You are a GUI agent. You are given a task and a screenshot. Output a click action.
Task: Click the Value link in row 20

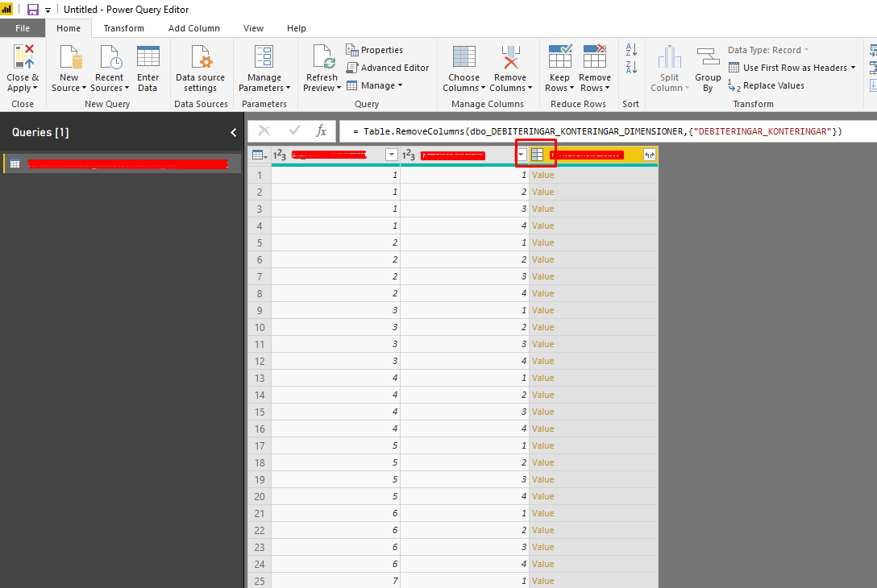pos(542,496)
